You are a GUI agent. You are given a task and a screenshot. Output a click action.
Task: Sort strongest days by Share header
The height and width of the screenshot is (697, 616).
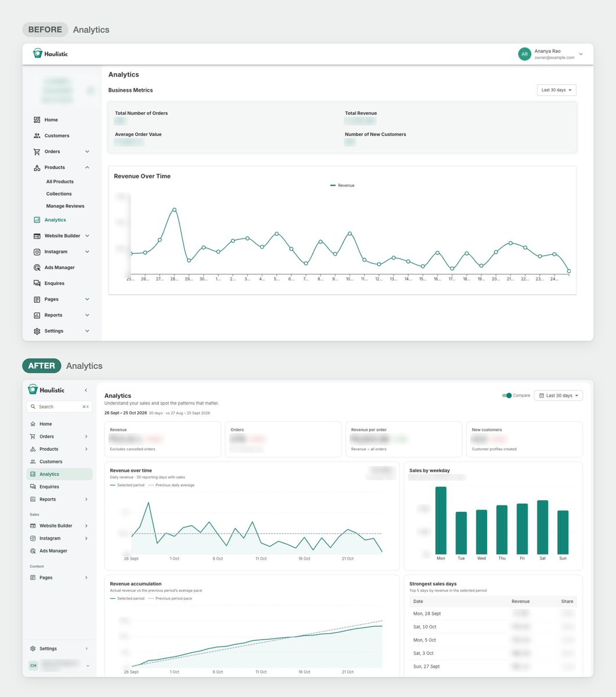coord(567,602)
